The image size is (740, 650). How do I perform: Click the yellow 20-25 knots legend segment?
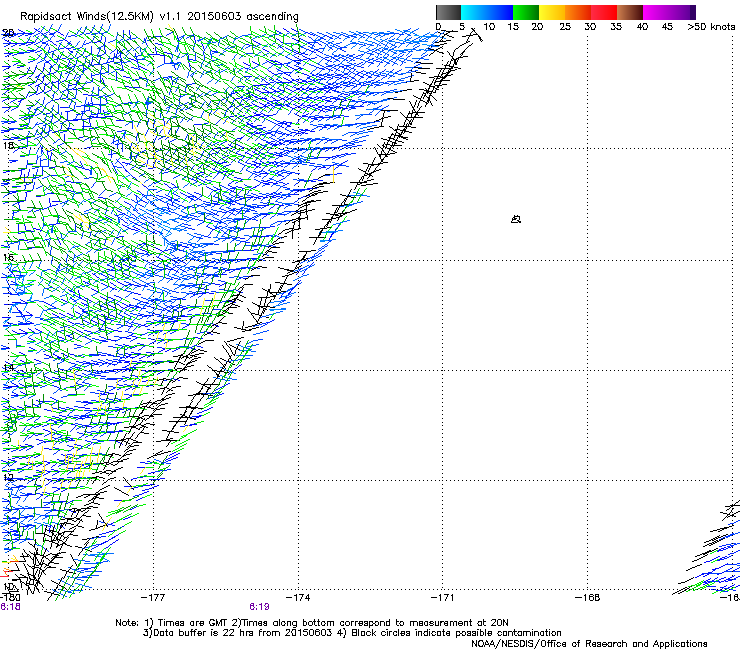[x=552, y=12]
